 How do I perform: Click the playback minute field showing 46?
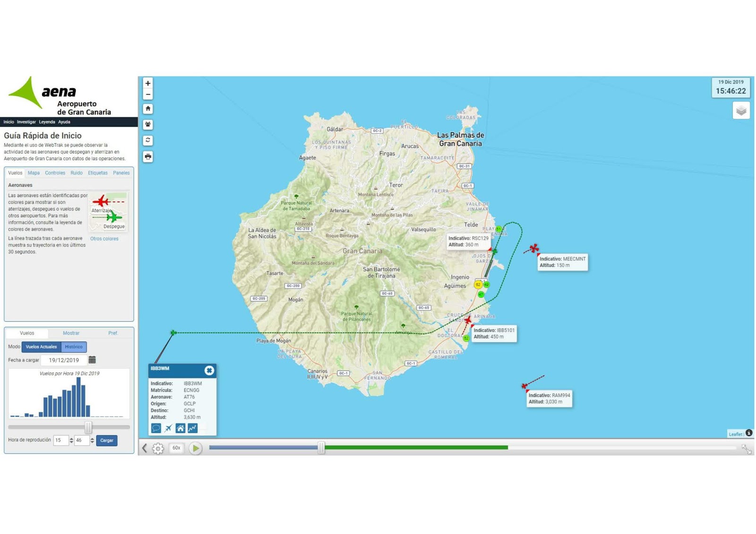(81, 440)
